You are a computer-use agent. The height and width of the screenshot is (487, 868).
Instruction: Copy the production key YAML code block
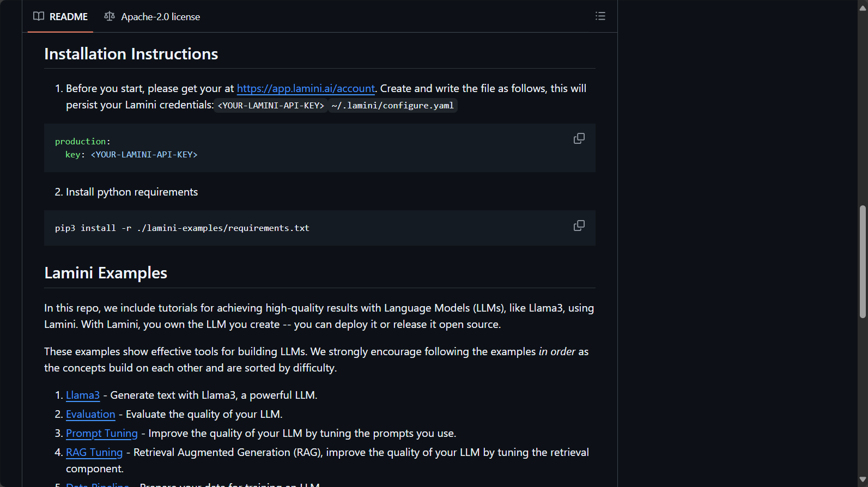click(579, 139)
